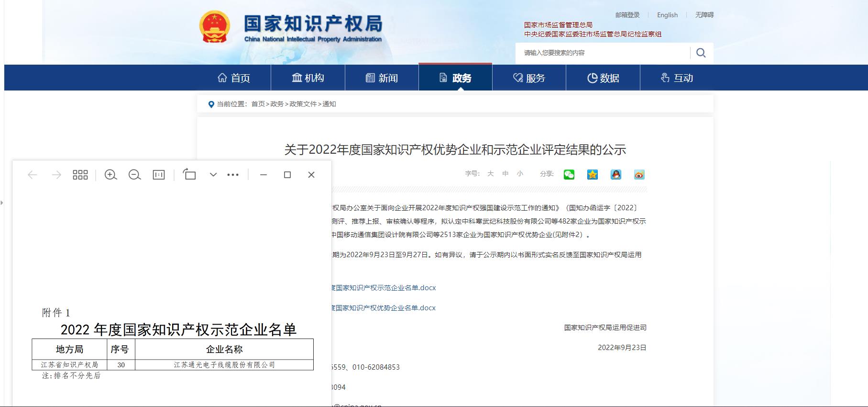Go forward with the viewer's right arrow
868x407 pixels.
pos(56,175)
